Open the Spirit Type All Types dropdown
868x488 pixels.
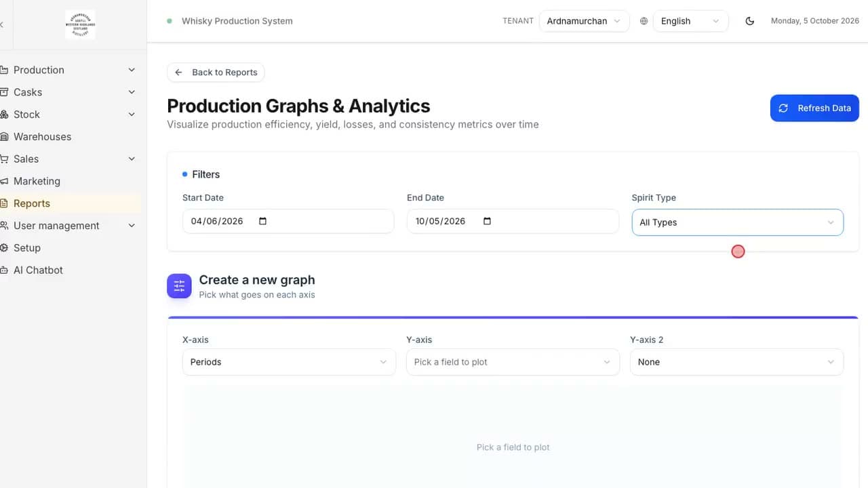[x=737, y=222]
